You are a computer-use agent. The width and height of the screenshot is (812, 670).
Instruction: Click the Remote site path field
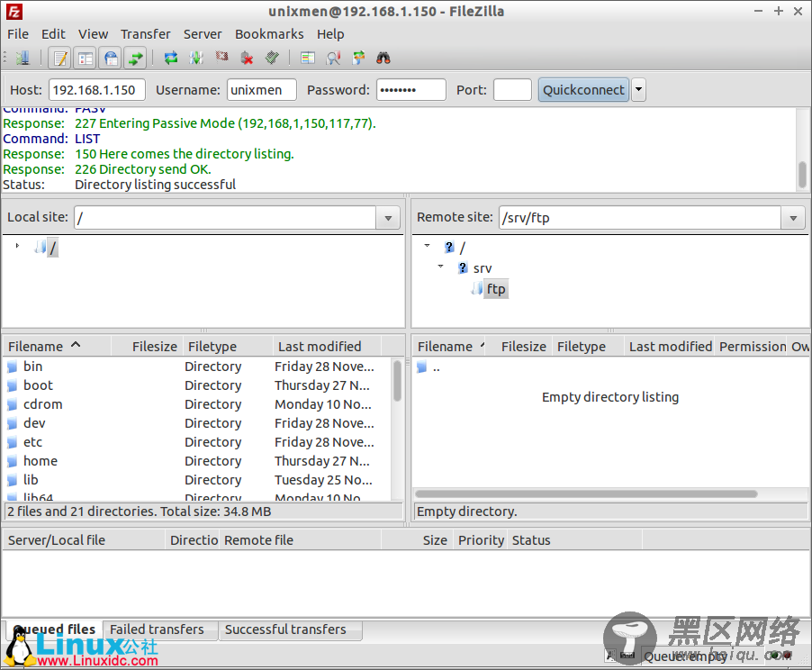[x=640, y=218]
